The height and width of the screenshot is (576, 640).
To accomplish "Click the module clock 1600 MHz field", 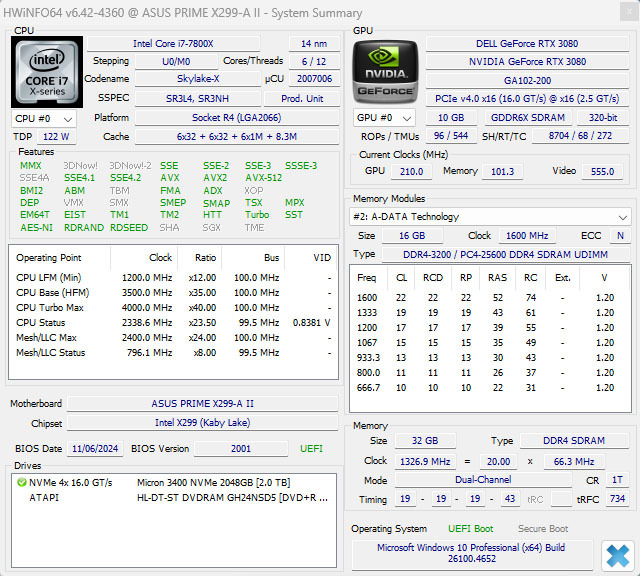I will 527,236.
